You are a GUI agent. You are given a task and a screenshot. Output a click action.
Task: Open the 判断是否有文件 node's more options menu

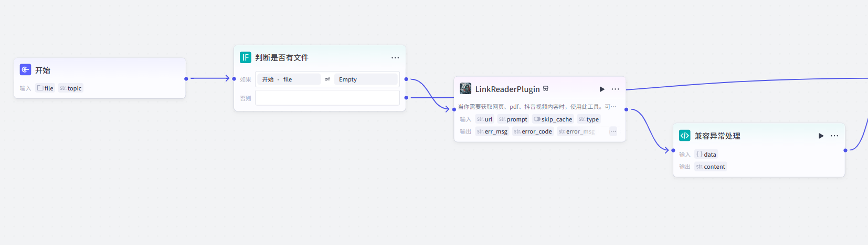click(395, 58)
